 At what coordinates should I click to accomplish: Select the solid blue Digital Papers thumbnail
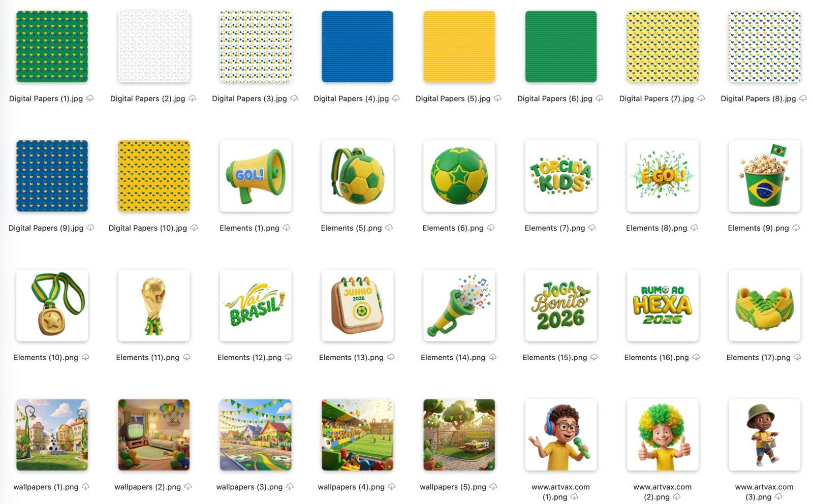coord(357,47)
